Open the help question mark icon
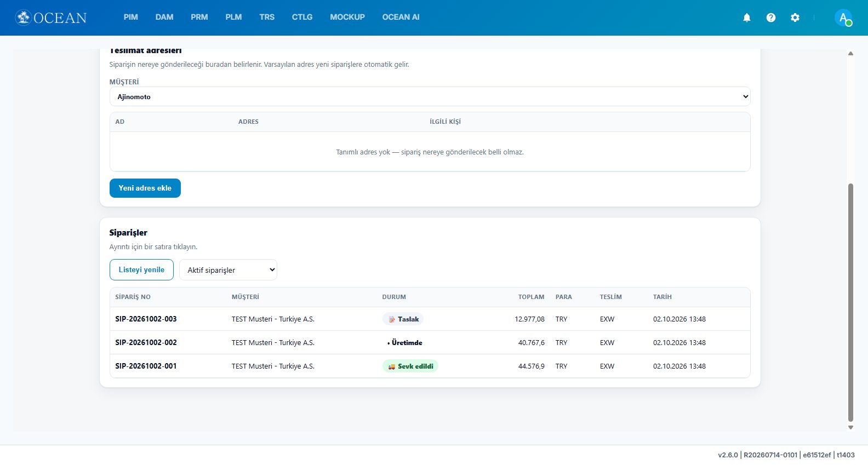This screenshot has height=465, width=868. [771, 18]
